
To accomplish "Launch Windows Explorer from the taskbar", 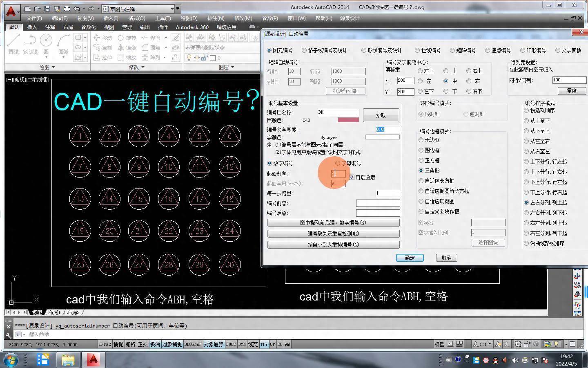I will pyautogui.click(x=68, y=360).
